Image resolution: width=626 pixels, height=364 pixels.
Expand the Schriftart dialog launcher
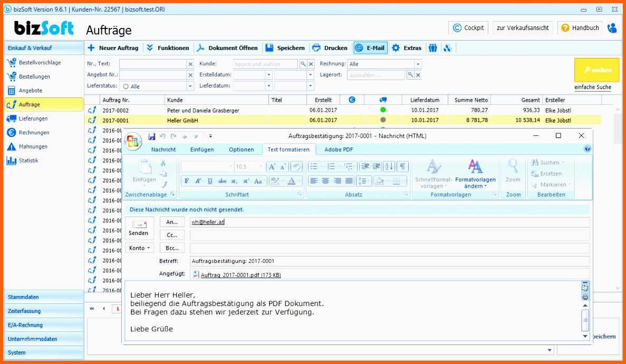click(x=300, y=194)
